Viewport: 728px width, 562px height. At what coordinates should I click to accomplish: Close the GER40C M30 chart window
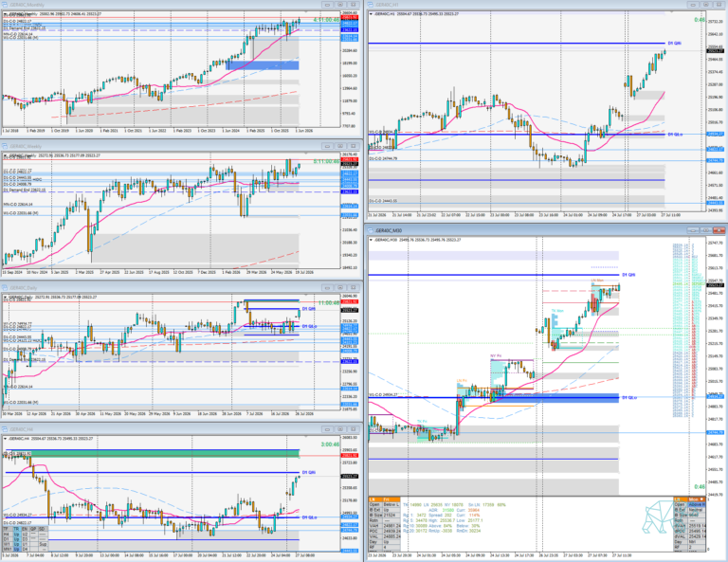click(x=719, y=230)
